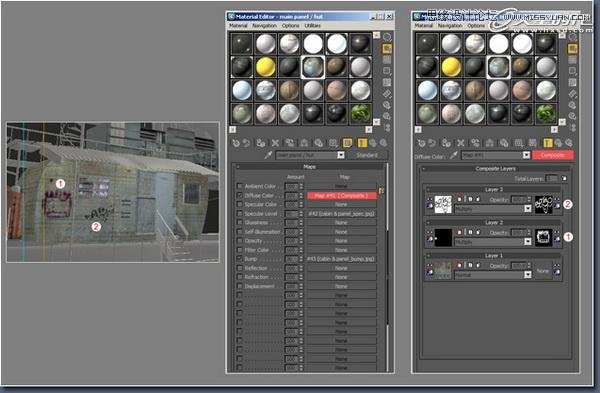600x393 pixels.
Task: Pick material eyedropper in left editor
Action: point(268,155)
